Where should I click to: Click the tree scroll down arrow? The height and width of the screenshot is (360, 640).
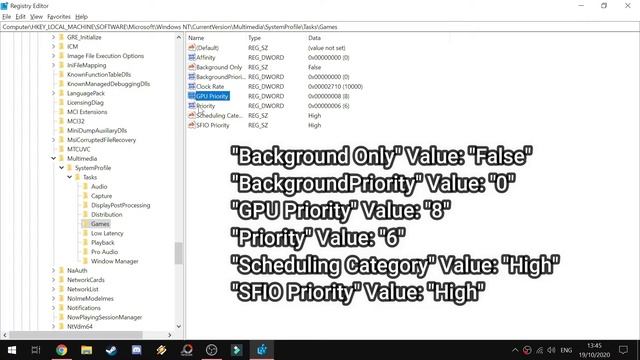(x=178, y=326)
